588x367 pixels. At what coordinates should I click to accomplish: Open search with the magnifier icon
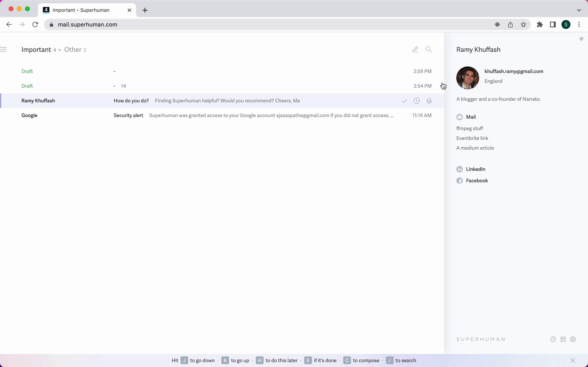click(x=429, y=50)
